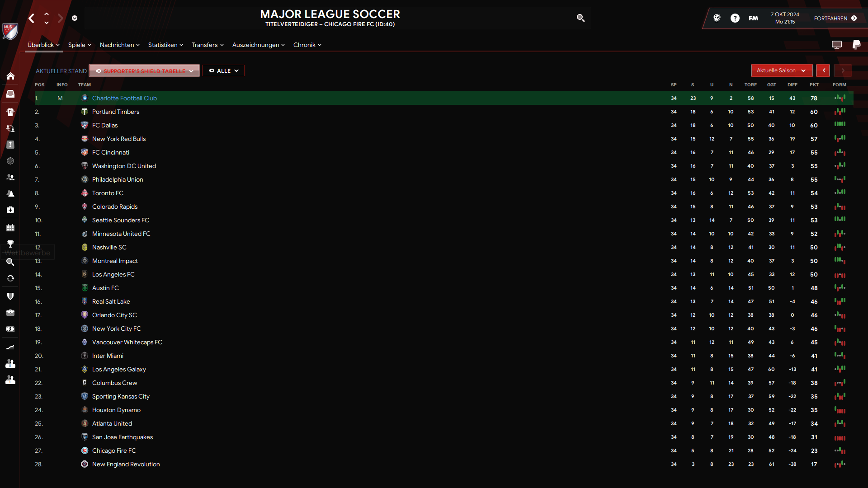Toggle the ALLE visibility eye filter

(x=211, y=71)
